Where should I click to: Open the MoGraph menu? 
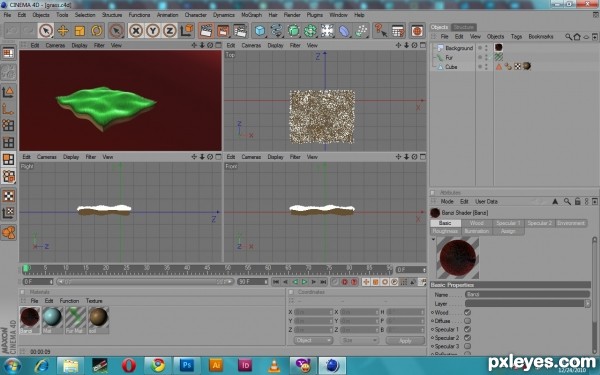(251, 15)
